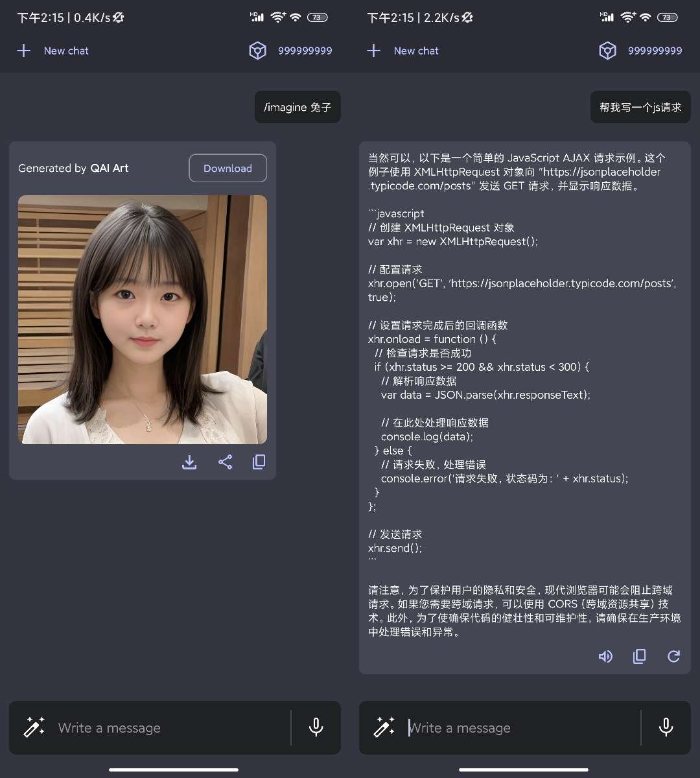Copy the generated image using copy icon
700x778 pixels.
259,462
